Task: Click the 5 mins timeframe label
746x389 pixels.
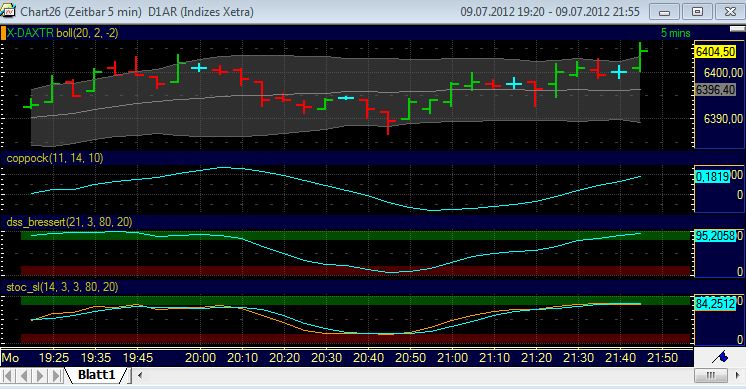Action: pyautogui.click(x=676, y=33)
